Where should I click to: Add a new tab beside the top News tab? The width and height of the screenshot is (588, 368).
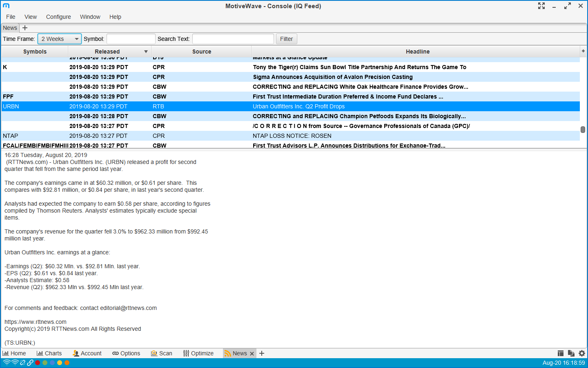click(x=25, y=28)
